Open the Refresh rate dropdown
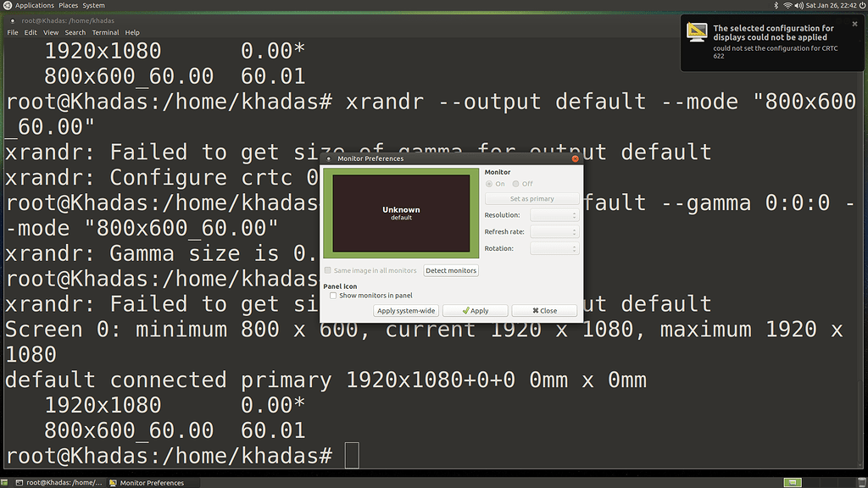The image size is (868, 488). (x=551, y=230)
